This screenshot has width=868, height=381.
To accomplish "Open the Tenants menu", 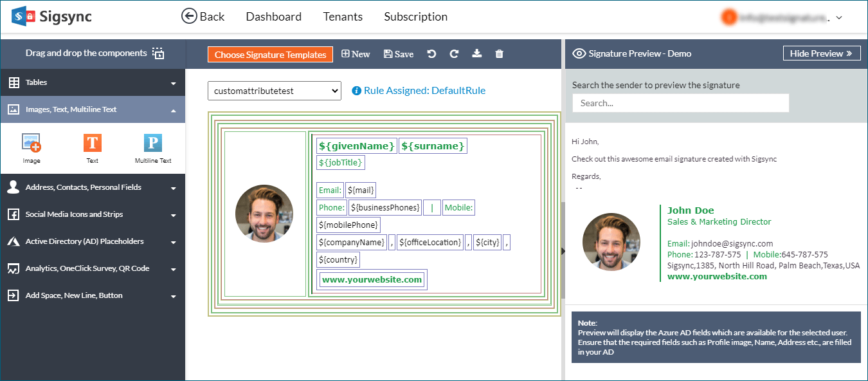I will [343, 17].
